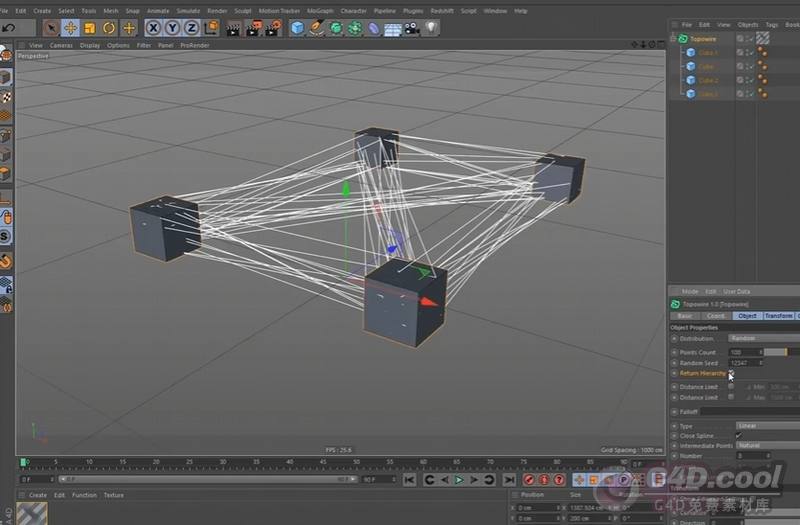
Task: Select the Rotate tool
Action: coord(109,28)
